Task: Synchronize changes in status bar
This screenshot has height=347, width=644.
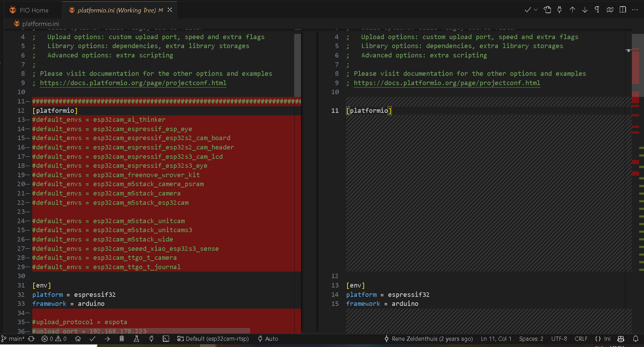Action: click(x=31, y=339)
